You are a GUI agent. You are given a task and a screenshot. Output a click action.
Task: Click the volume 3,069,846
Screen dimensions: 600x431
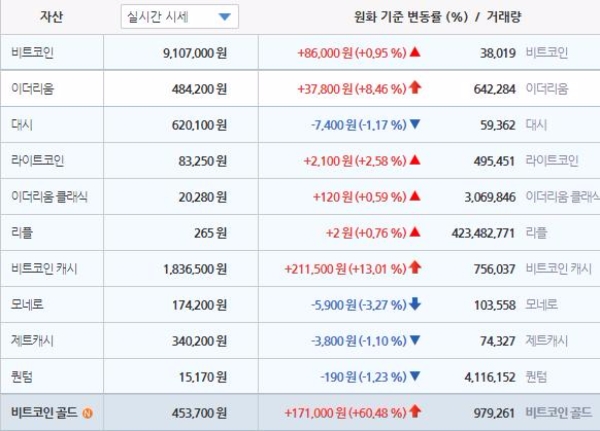(x=490, y=197)
